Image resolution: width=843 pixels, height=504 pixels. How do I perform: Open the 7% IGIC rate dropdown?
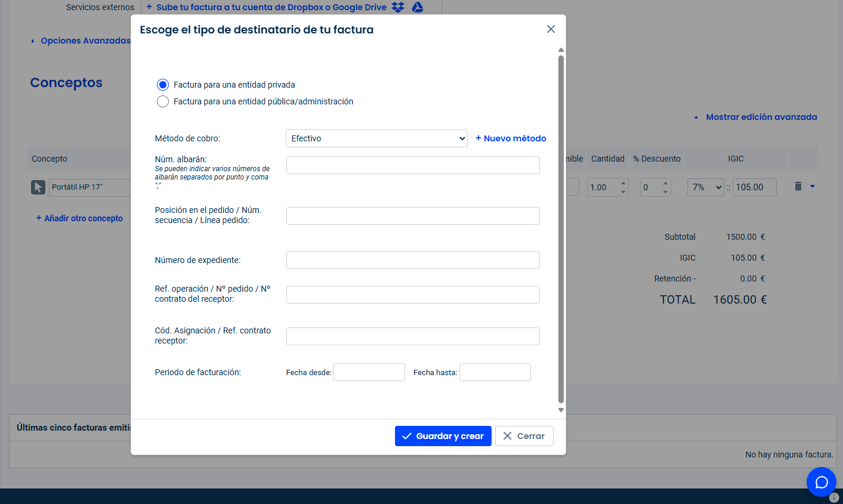(705, 187)
